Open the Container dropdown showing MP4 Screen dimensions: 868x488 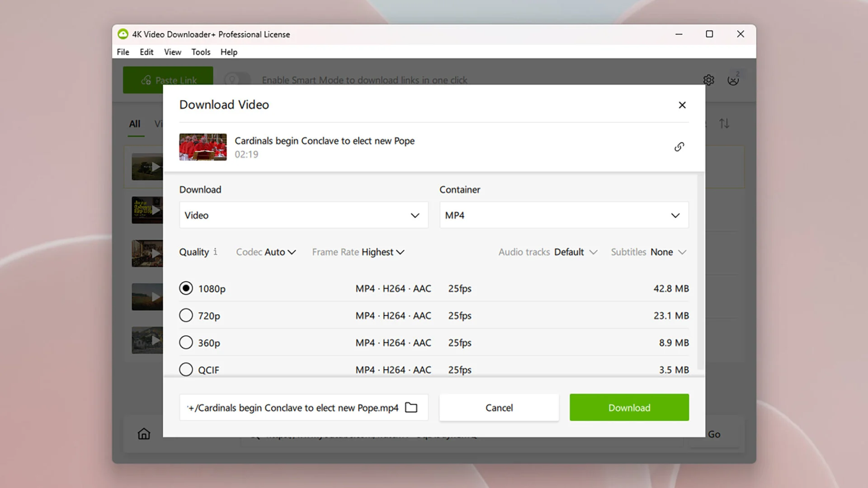click(564, 215)
